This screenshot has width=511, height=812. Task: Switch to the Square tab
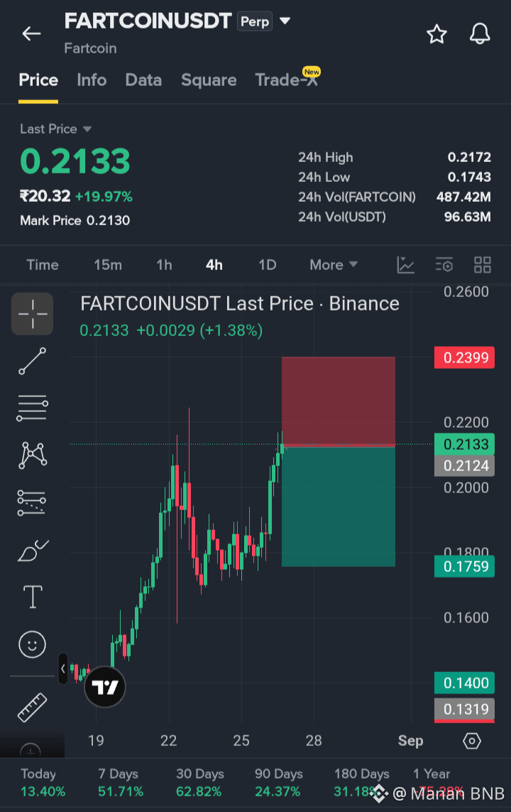click(209, 80)
